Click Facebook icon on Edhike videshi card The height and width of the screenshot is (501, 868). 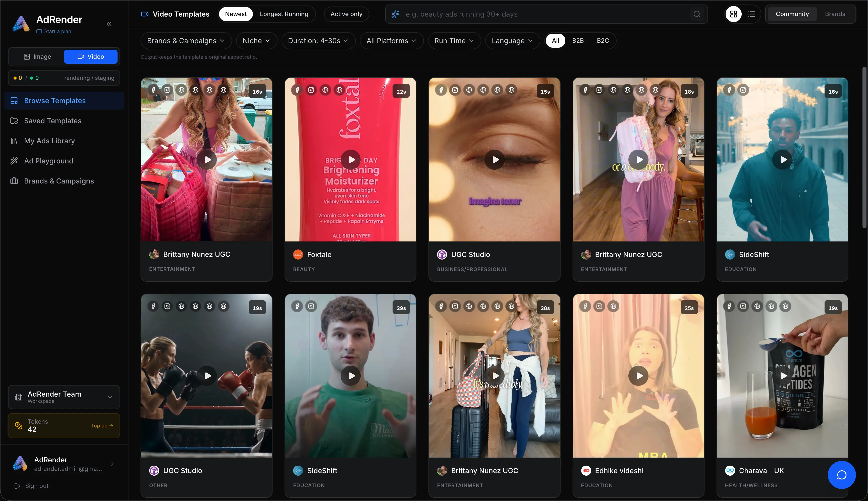pyautogui.click(x=585, y=306)
